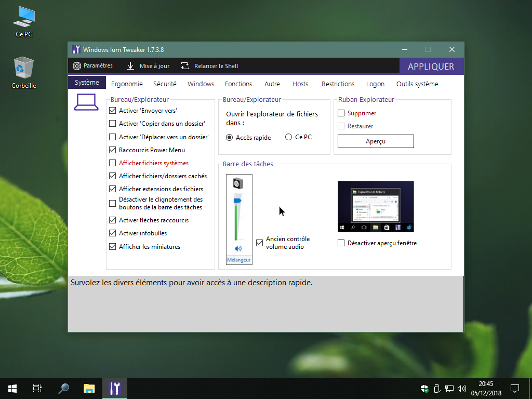Toggle Activer flèches raccourcis
532x399 pixels.
point(112,220)
